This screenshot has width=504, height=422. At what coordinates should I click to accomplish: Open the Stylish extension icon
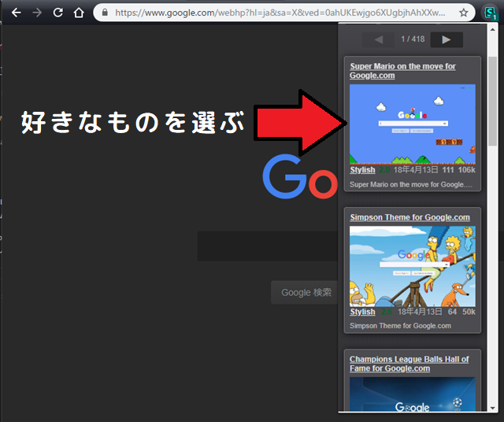click(x=490, y=13)
